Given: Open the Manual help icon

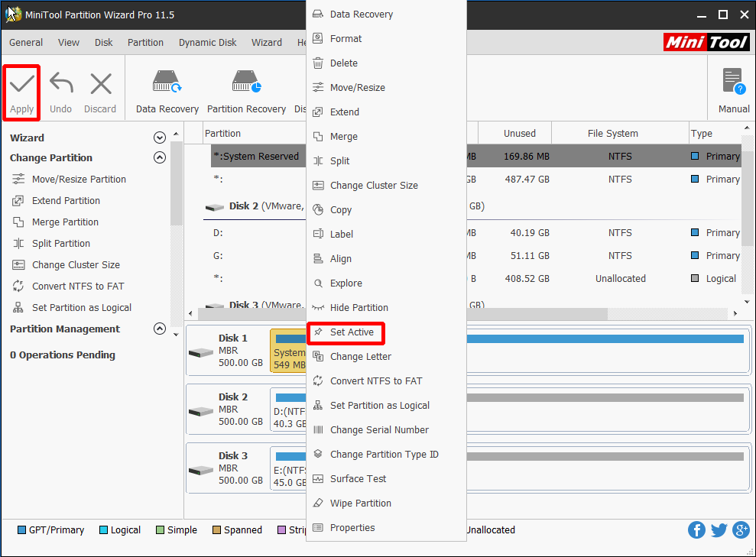Looking at the screenshot, I should tap(734, 82).
